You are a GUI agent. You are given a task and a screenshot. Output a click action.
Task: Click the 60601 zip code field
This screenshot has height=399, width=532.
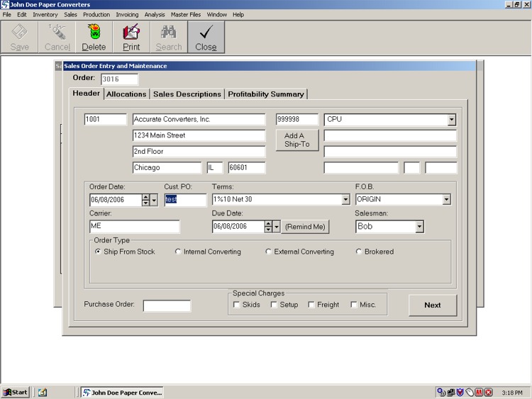point(247,168)
